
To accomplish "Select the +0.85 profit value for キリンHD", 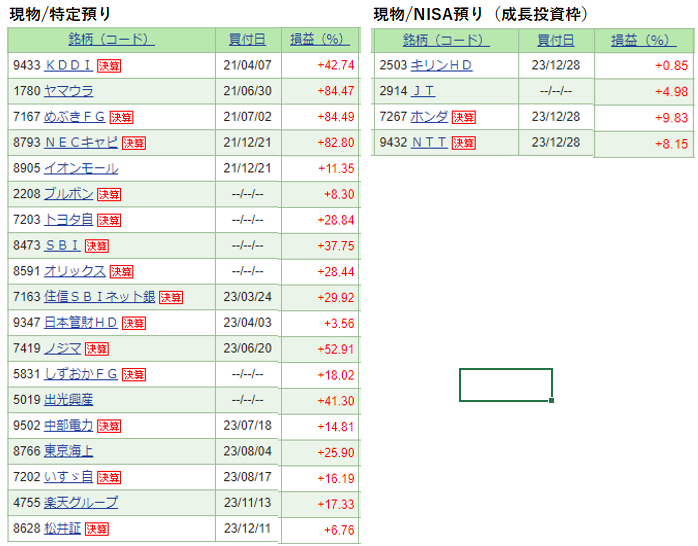I will 671,66.
